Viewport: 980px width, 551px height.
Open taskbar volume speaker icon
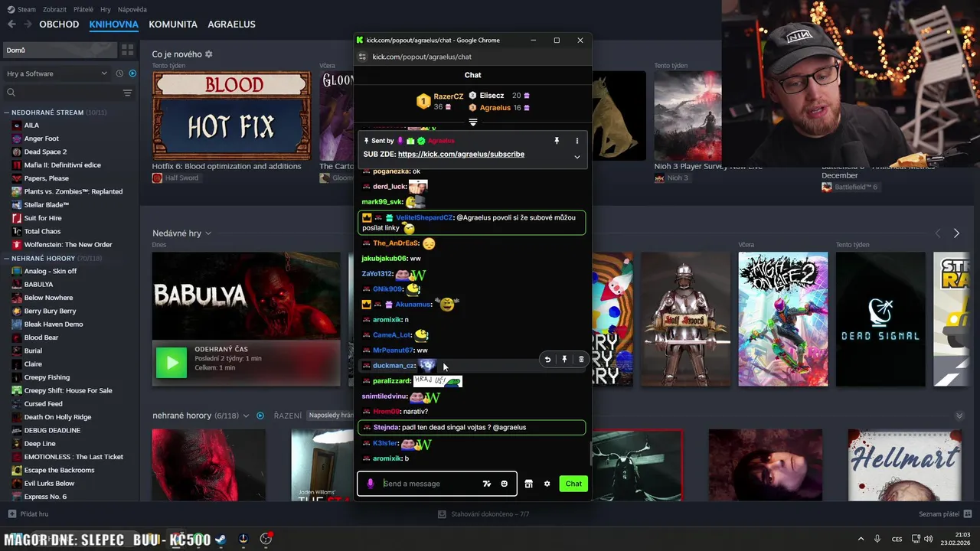tap(928, 539)
